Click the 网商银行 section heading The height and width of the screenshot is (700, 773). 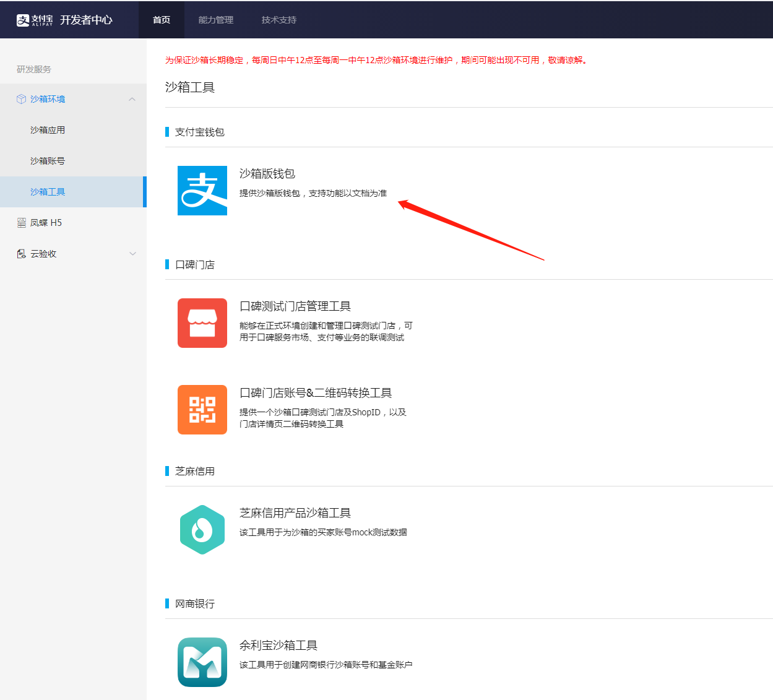coord(195,603)
